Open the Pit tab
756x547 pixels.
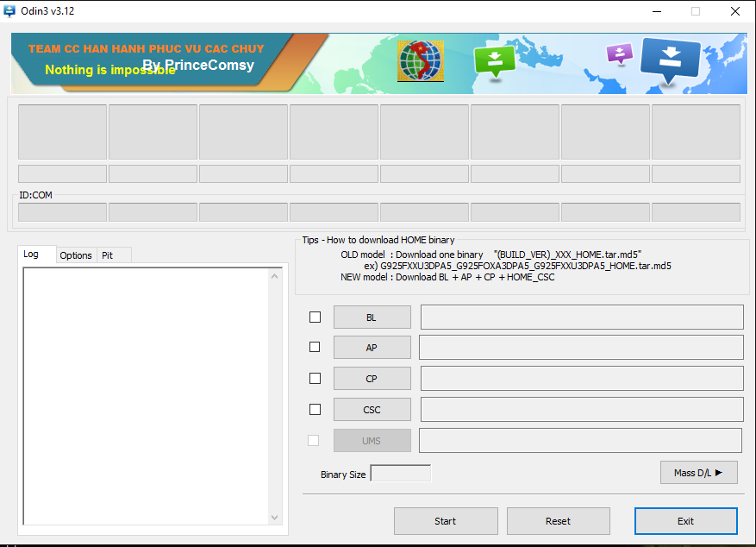pyautogui.click(x=108, y=255)
